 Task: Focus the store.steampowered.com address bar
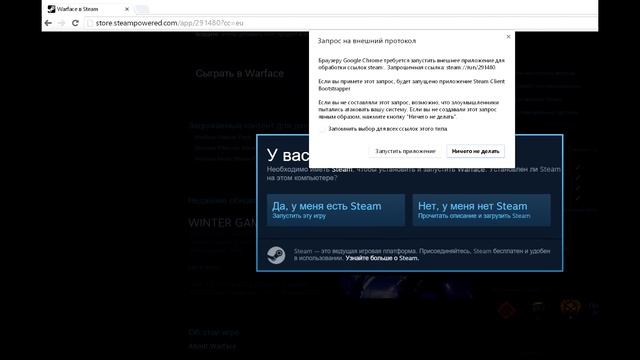tap(339, 23)
